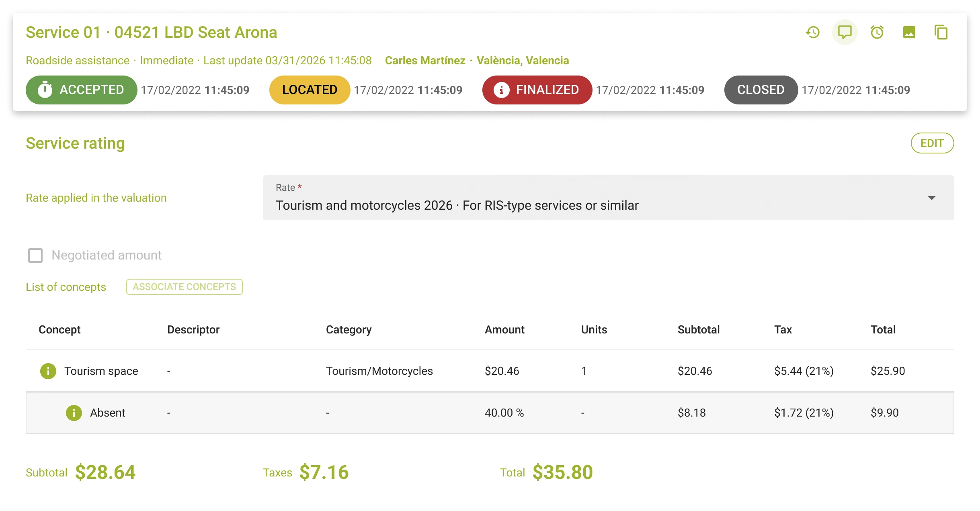Click the ASSOCIATE CONCEPTS button
This screenshot has height=511, width=980.
pyautogui.click(x=184, y=286)
